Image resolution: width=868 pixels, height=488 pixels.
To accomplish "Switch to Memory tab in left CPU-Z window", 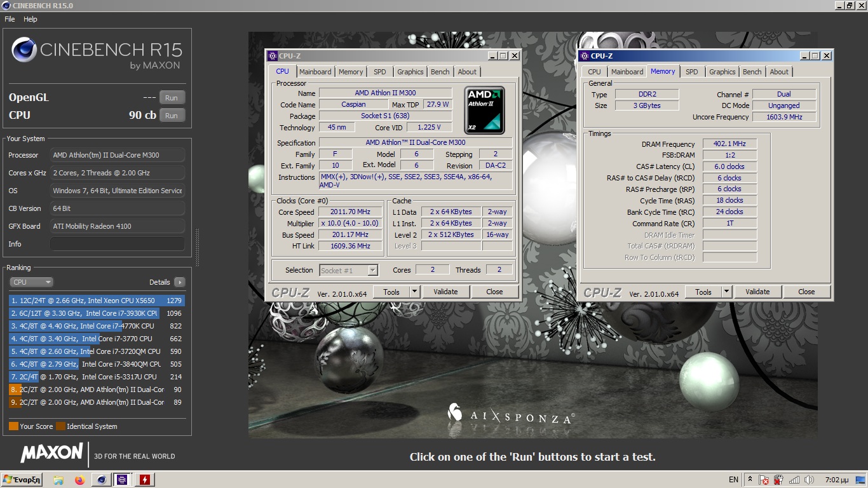I will pyautogui.click(x=351, y=72).
